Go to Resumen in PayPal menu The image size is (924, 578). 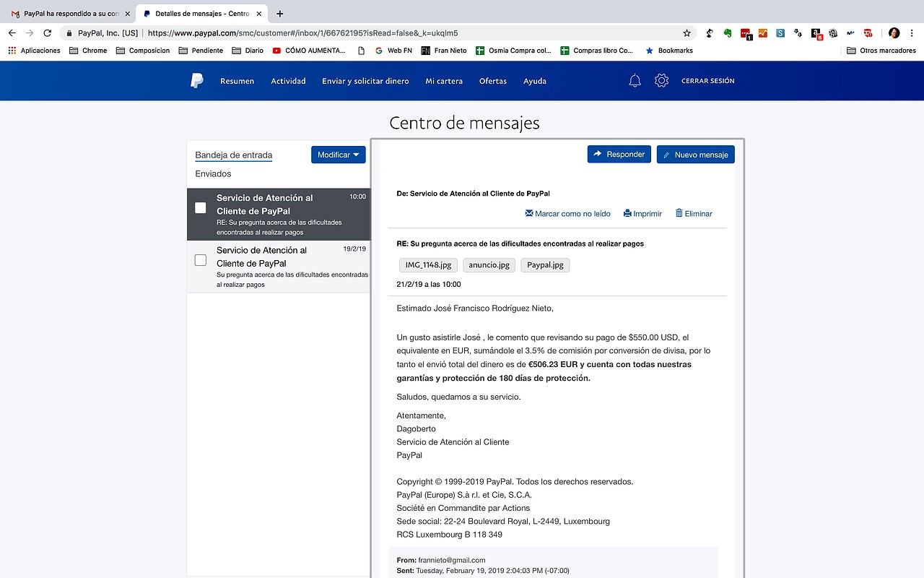click(x=237, y=81)
